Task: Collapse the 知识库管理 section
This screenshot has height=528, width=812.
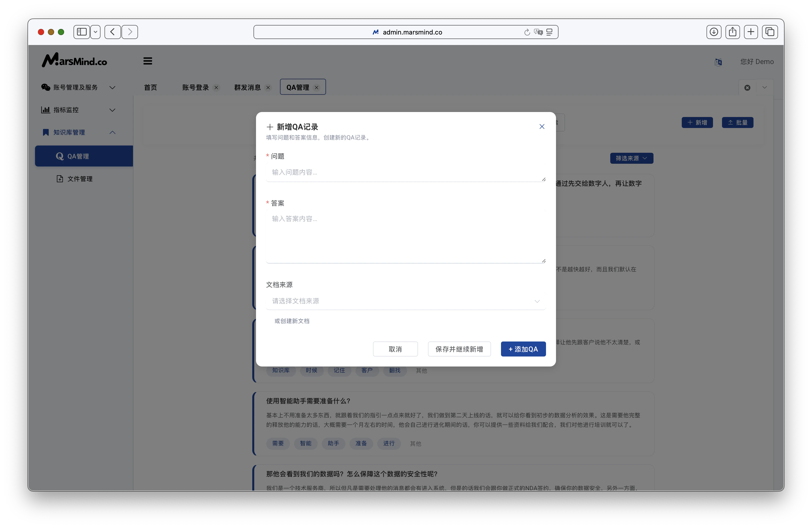Action: click(x=112, y=132)
